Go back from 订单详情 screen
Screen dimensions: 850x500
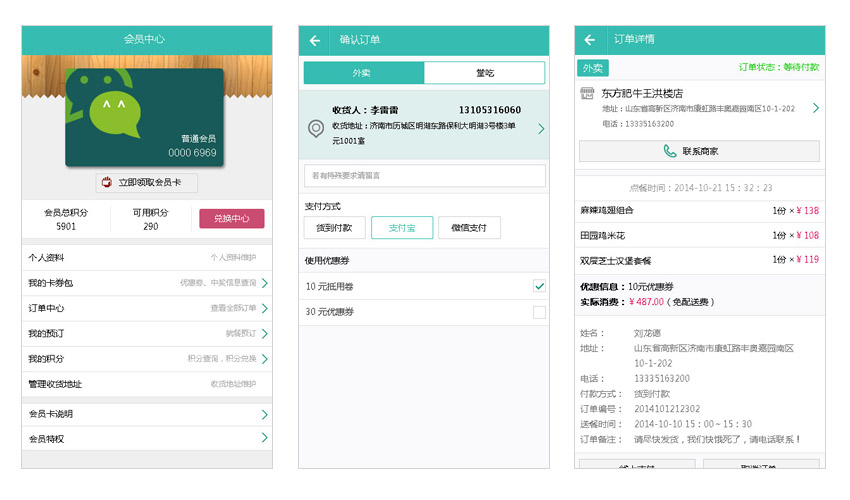(x=590, y=41)
